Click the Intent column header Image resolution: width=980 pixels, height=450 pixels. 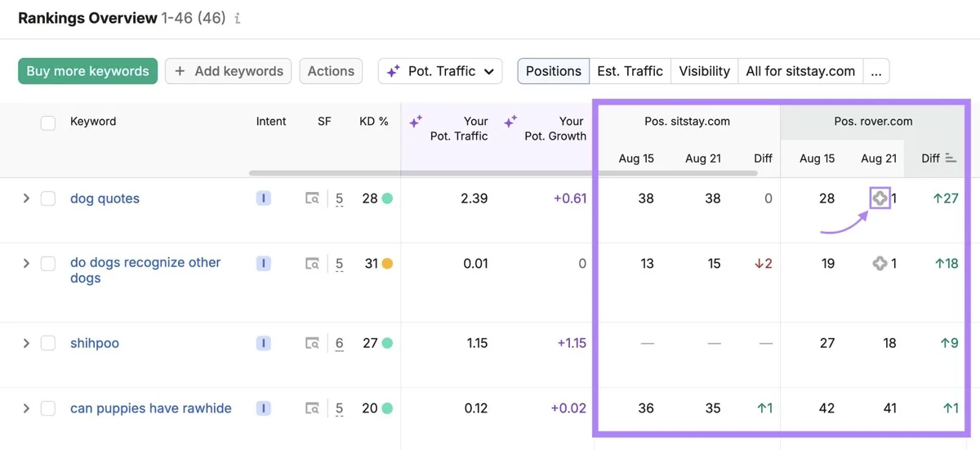271,122
